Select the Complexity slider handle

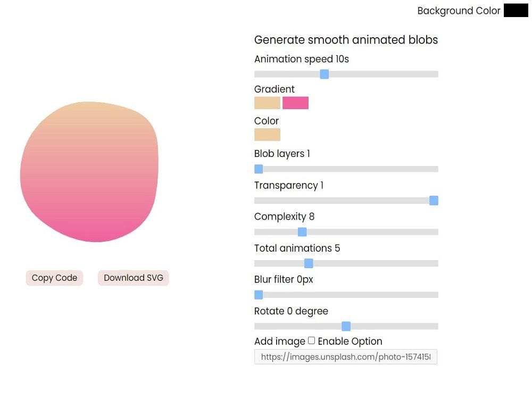303,232
